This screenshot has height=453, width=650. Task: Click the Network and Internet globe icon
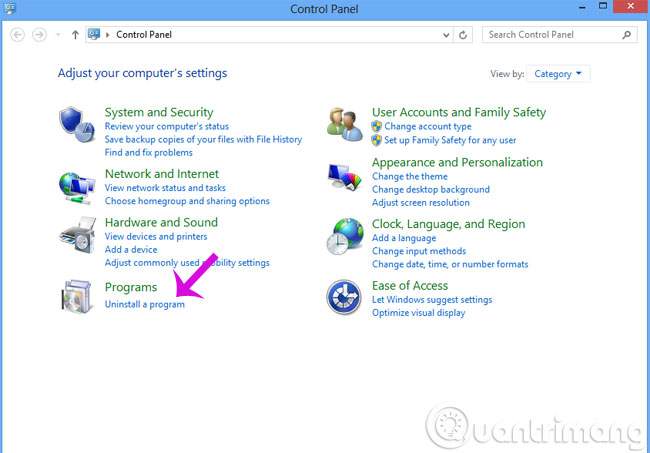pyautogui.click(x=77, y=188)
